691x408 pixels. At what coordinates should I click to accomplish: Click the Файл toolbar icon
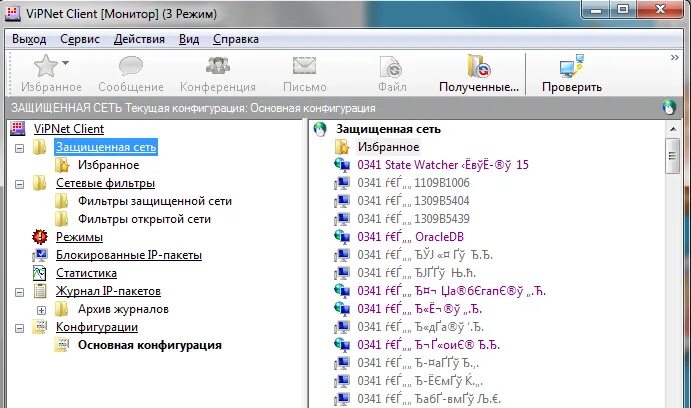click(x=391, y=67)
